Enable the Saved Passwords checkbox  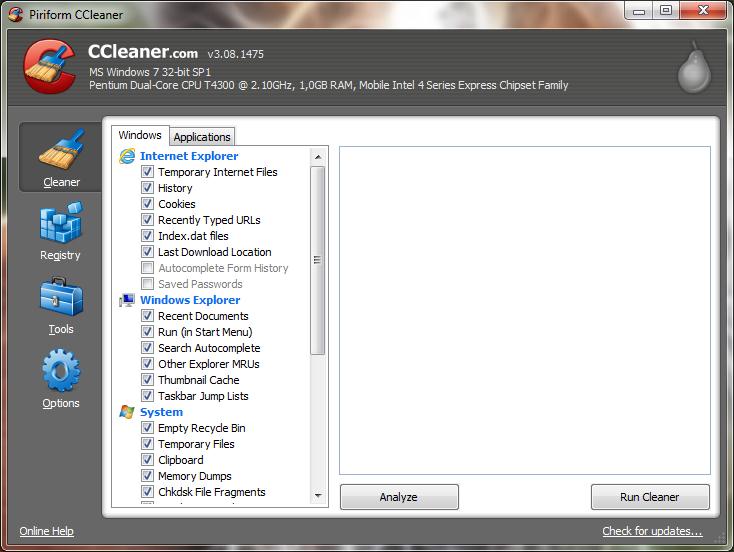(x=147, y=284)
